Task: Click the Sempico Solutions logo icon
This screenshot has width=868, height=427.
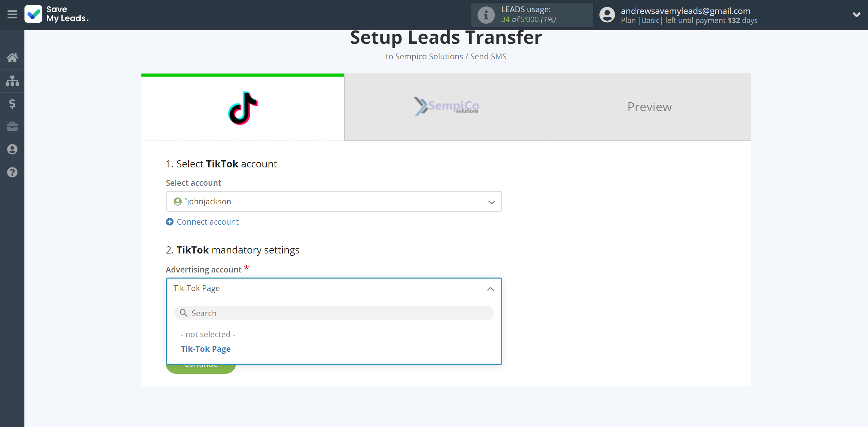Action: pos(446,106)
